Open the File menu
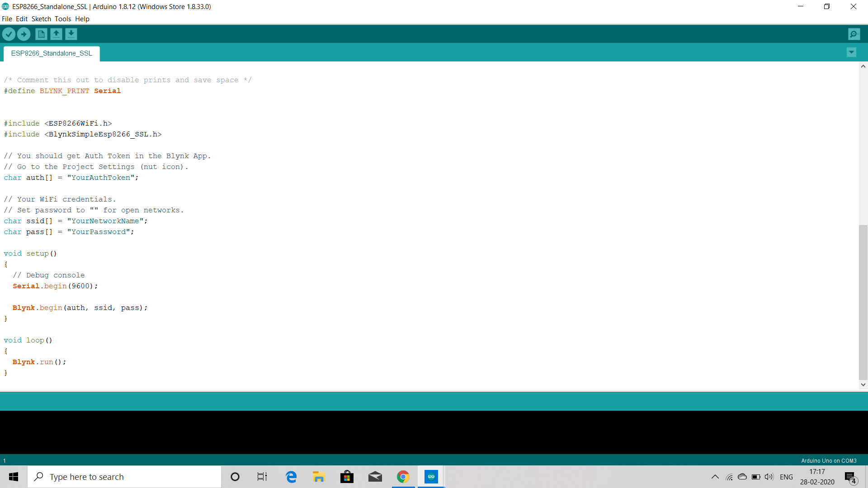The image size is (868, 488). 7,19
